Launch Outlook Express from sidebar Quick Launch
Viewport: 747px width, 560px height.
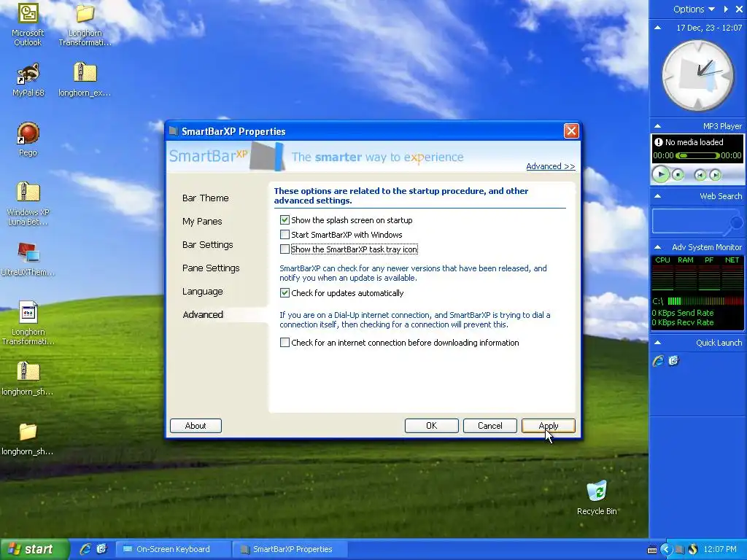[x=673, y=361]
